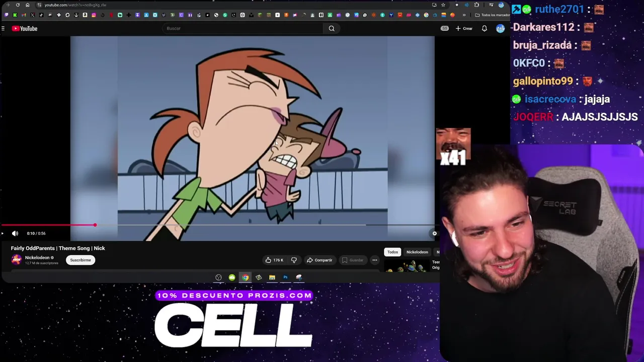
Task: Open the Nickelodeon channel name link
Action: click(37, 257)
